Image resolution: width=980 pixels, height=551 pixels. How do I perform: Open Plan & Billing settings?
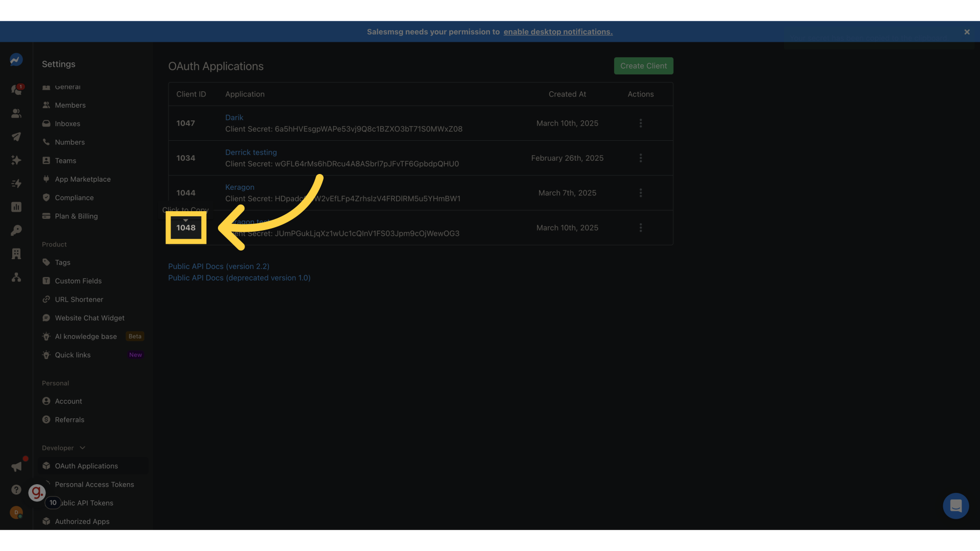[x=77, y=216]
